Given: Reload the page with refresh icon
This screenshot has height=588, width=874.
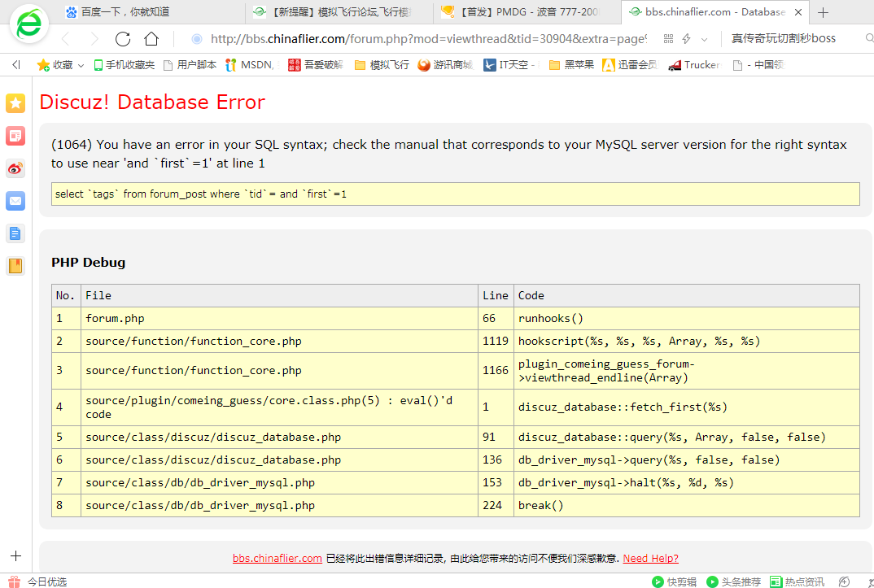Looking at the screenshot, I should (123, 39).
